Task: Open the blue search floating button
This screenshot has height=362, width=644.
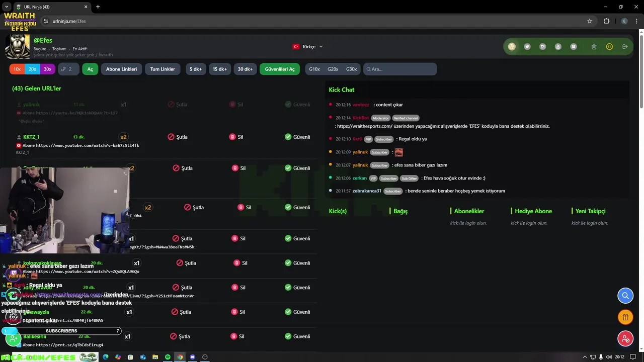Action: [x=625, y=296]
